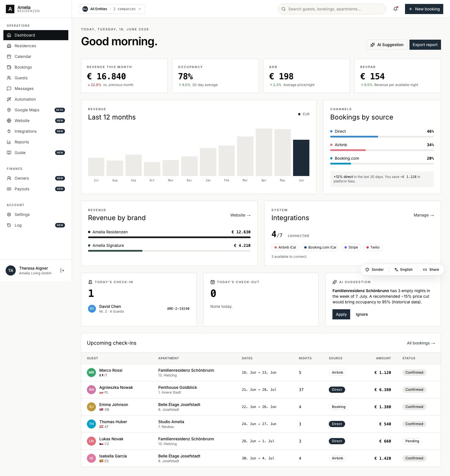Select the Apr revenue bar

264,152
